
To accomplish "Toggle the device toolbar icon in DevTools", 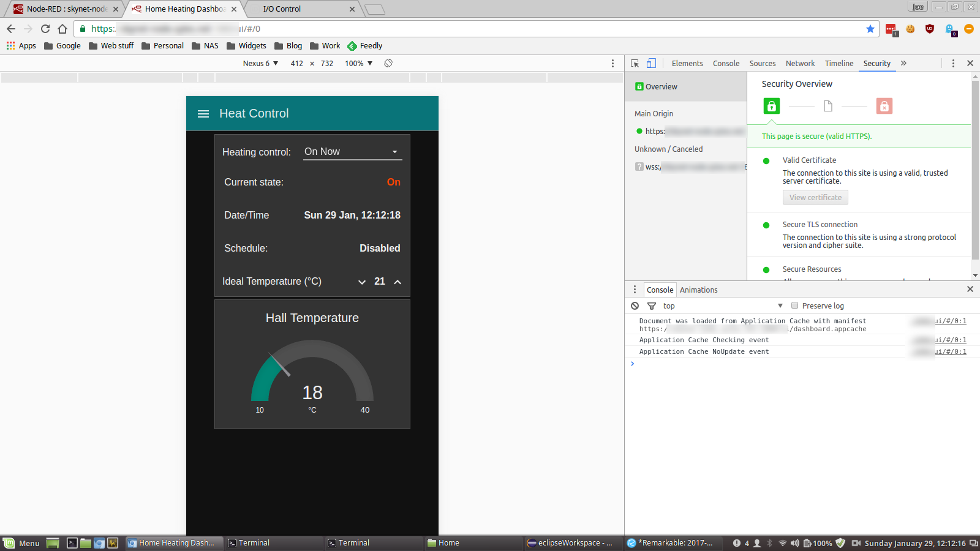I will pos(651,63).
